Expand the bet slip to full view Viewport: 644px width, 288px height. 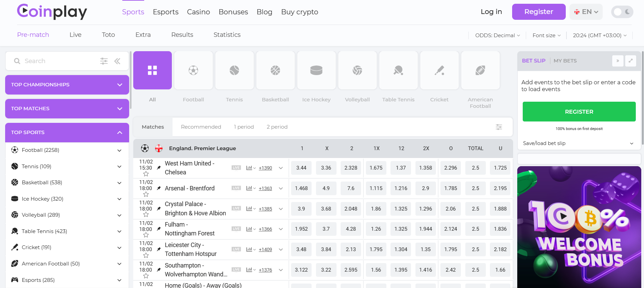(x=631, y=61)
